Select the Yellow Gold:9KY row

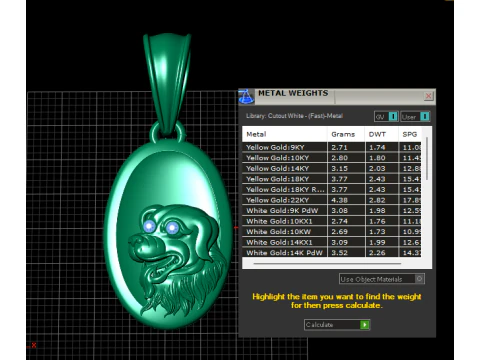click(x=332, y=147)
